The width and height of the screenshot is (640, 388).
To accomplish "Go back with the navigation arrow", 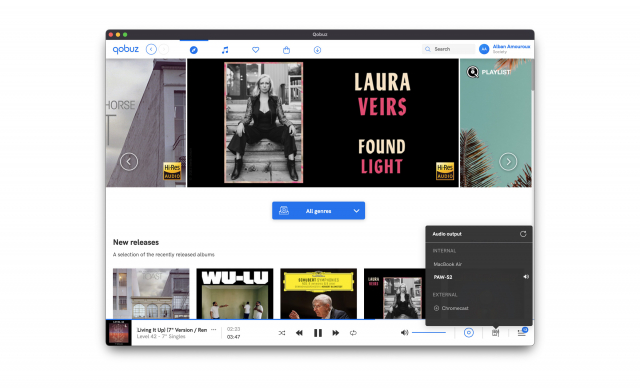I will pyautogui.click(x=151, y=49).
